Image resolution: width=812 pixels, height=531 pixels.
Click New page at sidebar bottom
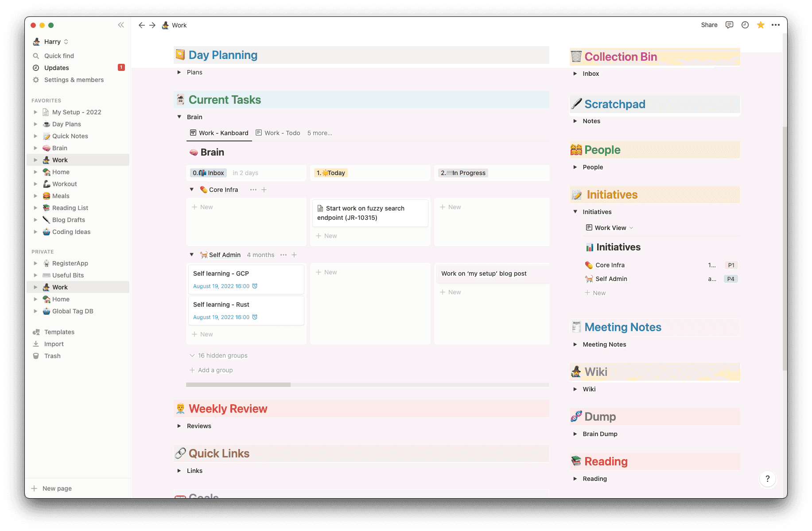point(57,488)
